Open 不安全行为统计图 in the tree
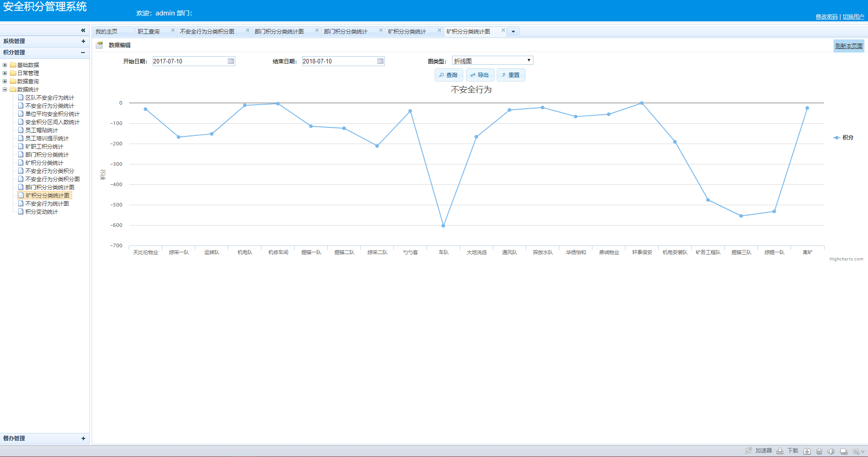This screenshot has height=457, width=868. 47,204
